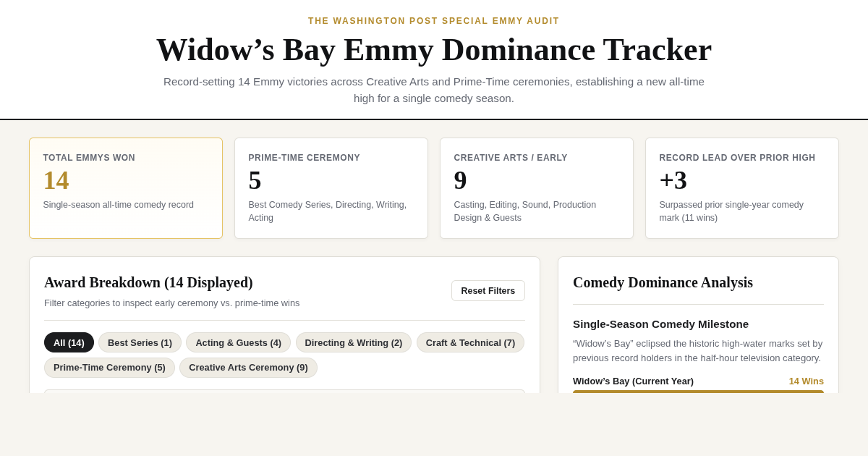Open the Creative Arts / Early card

pos(537,188)
